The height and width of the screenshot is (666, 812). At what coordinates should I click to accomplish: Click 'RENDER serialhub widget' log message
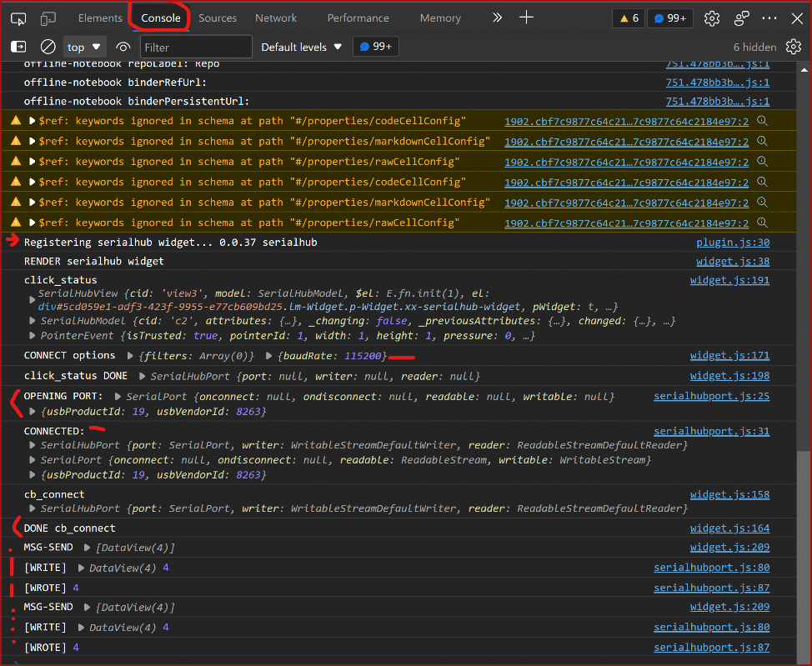[93, 262]
